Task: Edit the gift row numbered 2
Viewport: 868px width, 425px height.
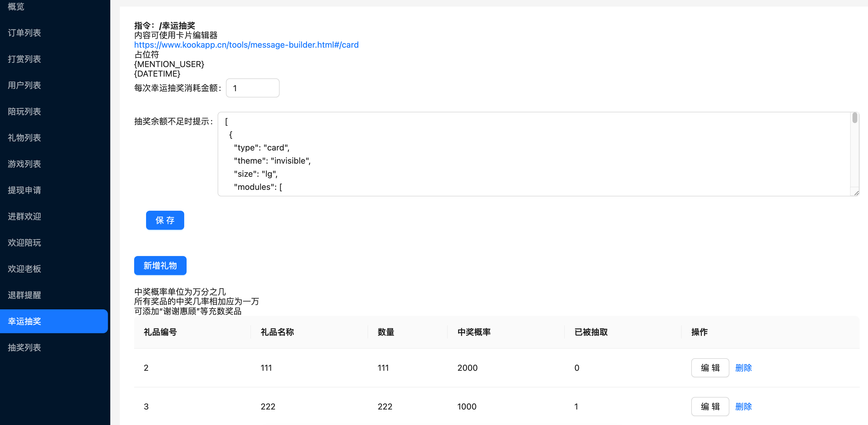Action: click(x=710, y=368)
